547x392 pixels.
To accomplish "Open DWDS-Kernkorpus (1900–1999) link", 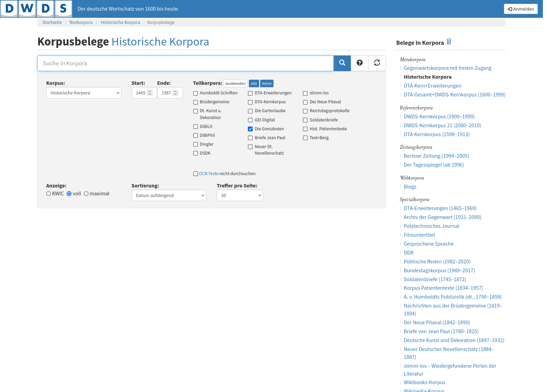I will [x=439, y=117].
